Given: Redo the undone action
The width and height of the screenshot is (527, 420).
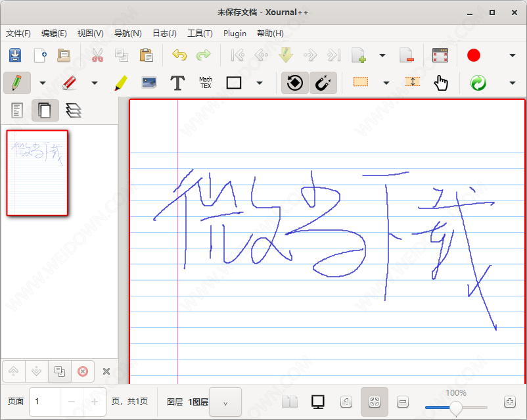Looking at the screenshot, I should click(x=203, y=55).
